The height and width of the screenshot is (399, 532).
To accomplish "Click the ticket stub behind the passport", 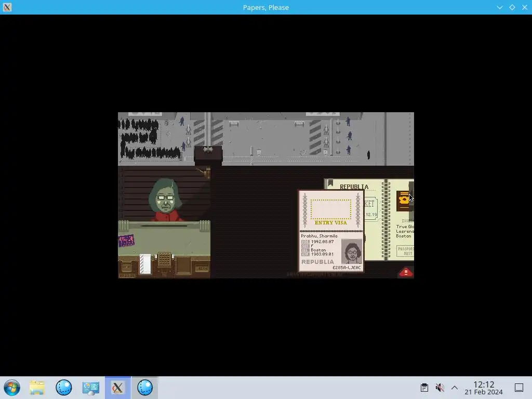I will [371, 209].
